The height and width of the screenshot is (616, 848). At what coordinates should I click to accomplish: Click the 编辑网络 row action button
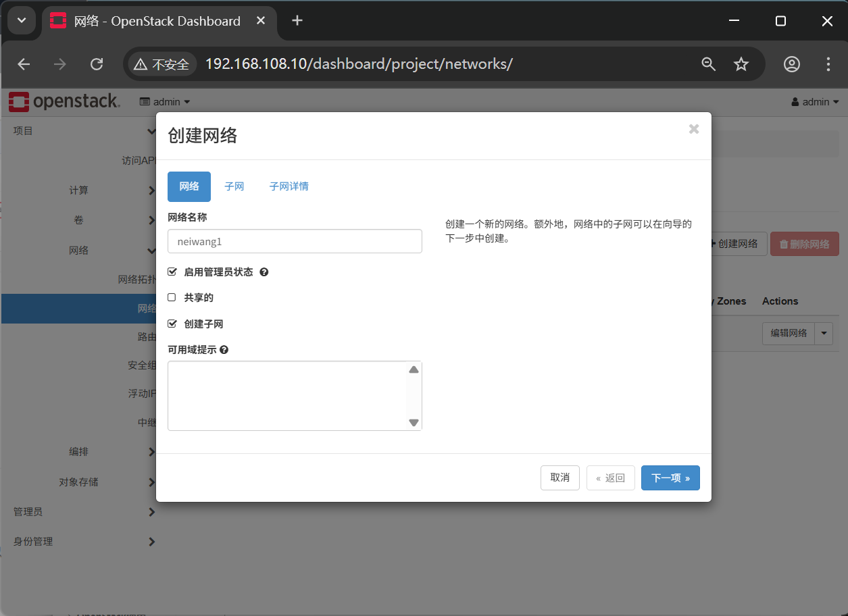[789, 333]
